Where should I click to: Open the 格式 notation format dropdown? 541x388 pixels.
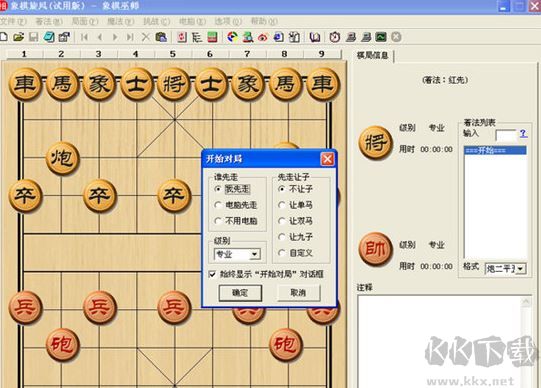pos(521,268)
